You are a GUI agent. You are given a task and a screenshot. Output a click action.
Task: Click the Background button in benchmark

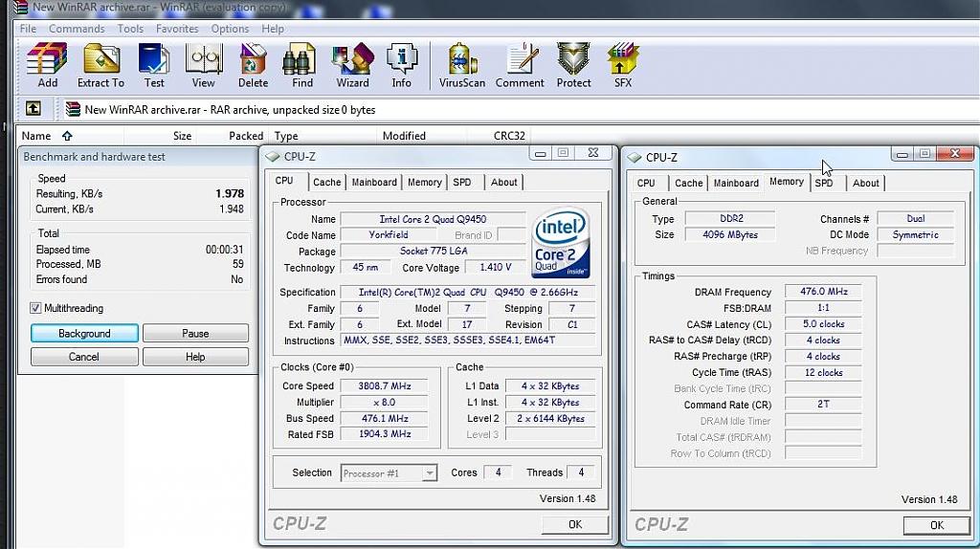coord(84,334)
